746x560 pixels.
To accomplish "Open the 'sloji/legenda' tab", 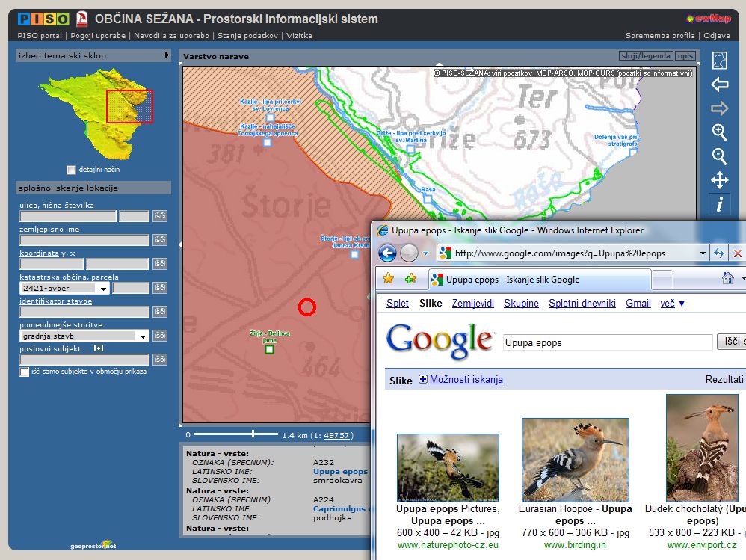I will pyautogui.click(x=646, y=56).
